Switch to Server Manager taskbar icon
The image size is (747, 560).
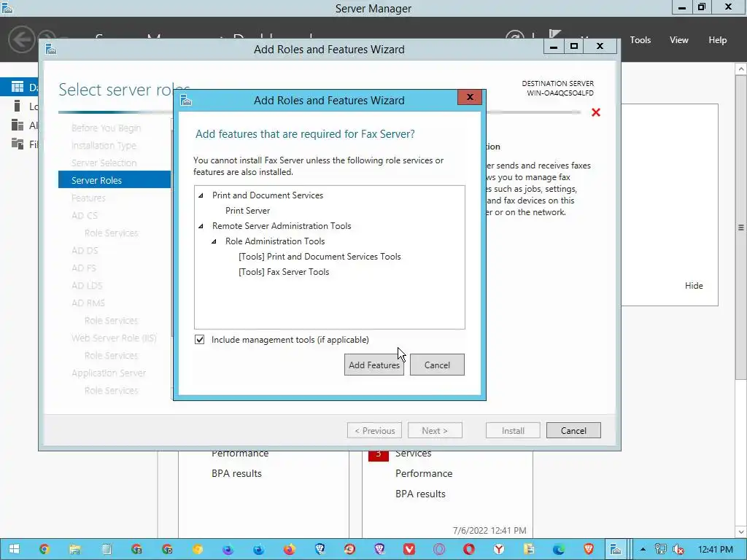616,549
